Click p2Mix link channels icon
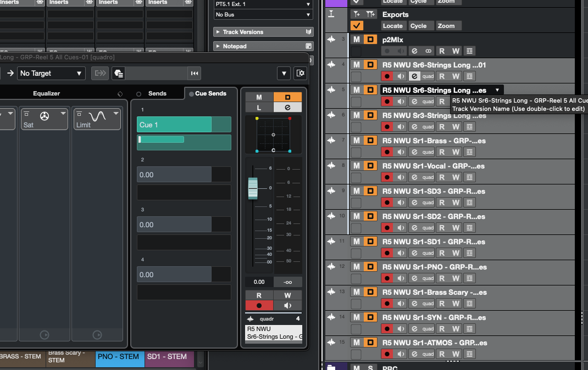Screen dimensions: 588x370 click(428, 51)
